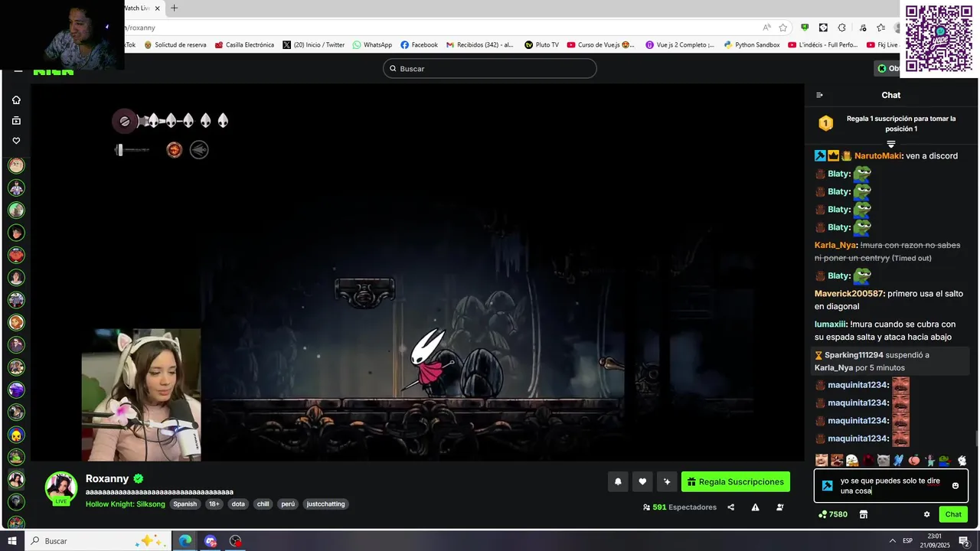The height and width of the screenshot is (551, 980).
Task: Click the sparkle button next to heart
Action: coord(667,481)
